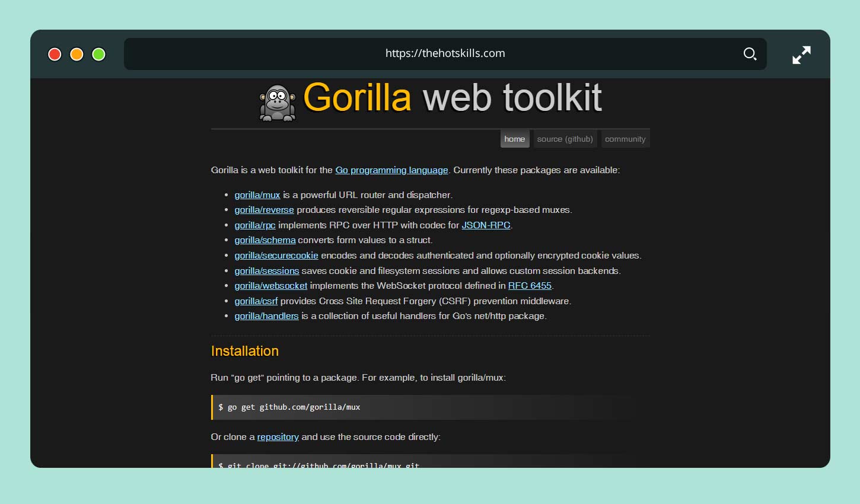Viewport: 860px width, 504px height.
Task: Follow the Go programming language link
Action: tap(391, 170)
